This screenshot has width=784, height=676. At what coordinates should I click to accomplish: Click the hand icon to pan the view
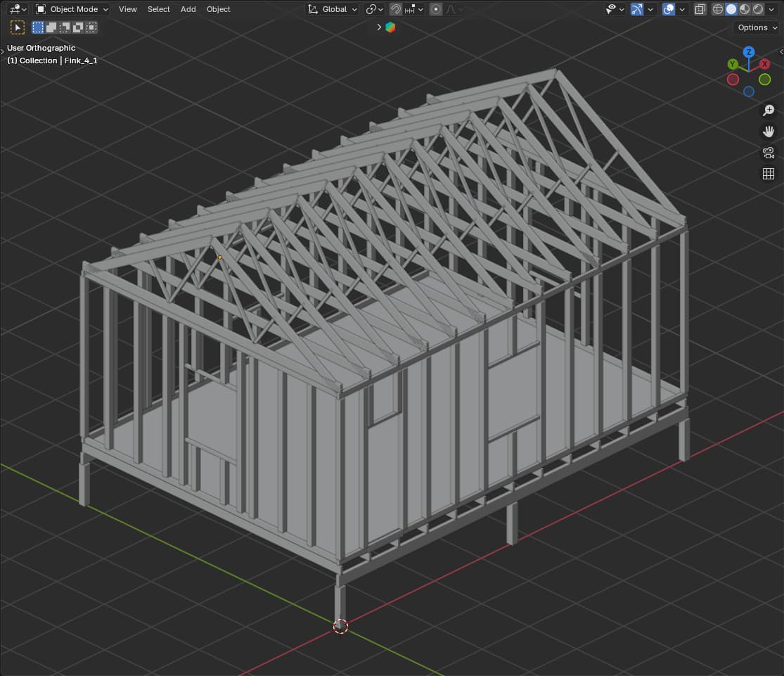pyautogui.click(x=769, y=132)
